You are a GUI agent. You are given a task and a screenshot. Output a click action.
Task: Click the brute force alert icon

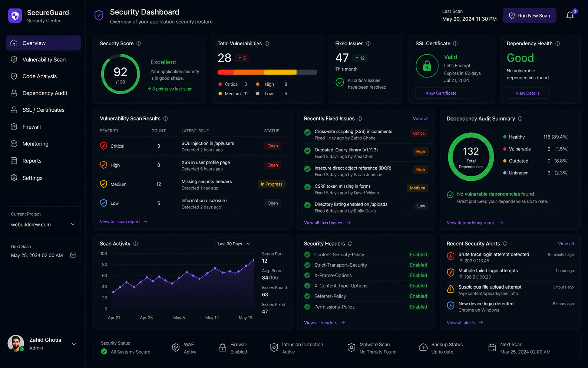(450, 256)
